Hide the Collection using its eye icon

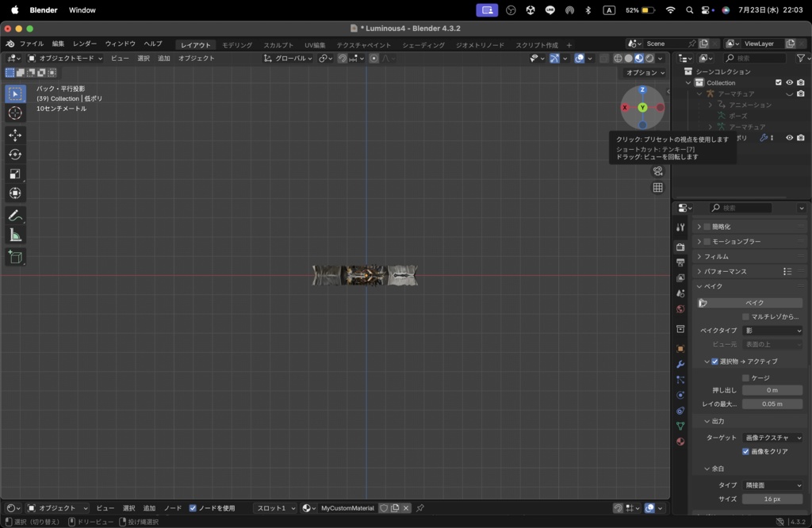point(789,82)
